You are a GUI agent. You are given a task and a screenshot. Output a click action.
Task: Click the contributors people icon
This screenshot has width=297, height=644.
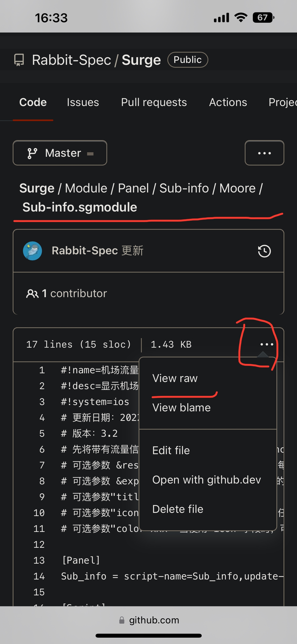(x=32, y=293)
